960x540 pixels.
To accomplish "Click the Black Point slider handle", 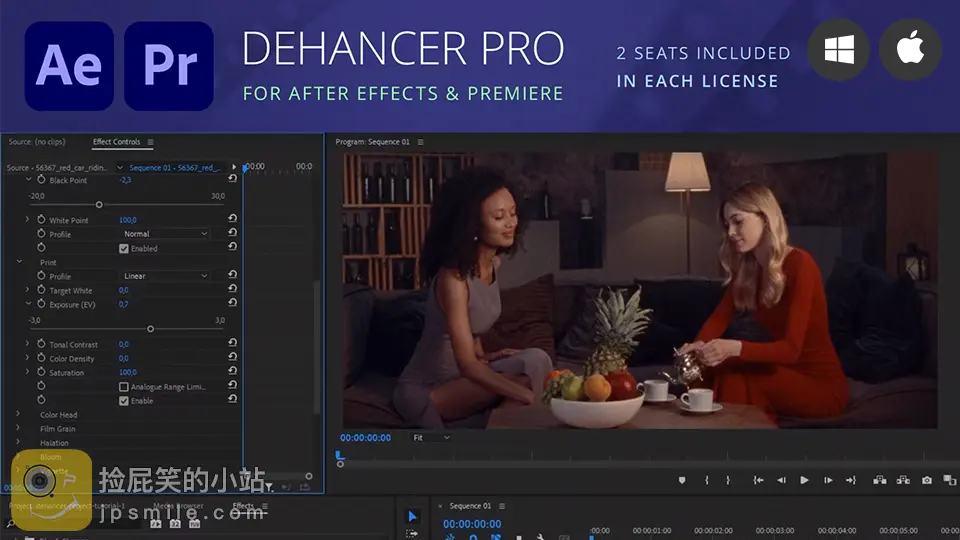I will [99, 204].
